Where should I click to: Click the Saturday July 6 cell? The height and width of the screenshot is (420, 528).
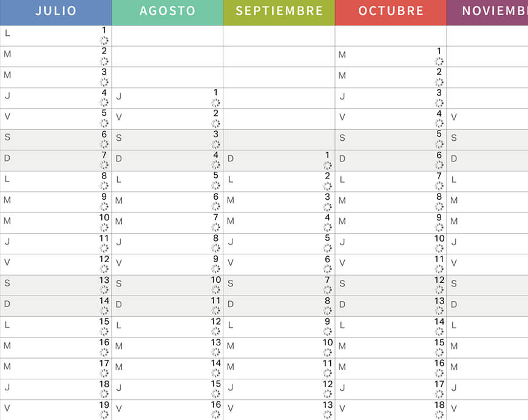(56, 140)
